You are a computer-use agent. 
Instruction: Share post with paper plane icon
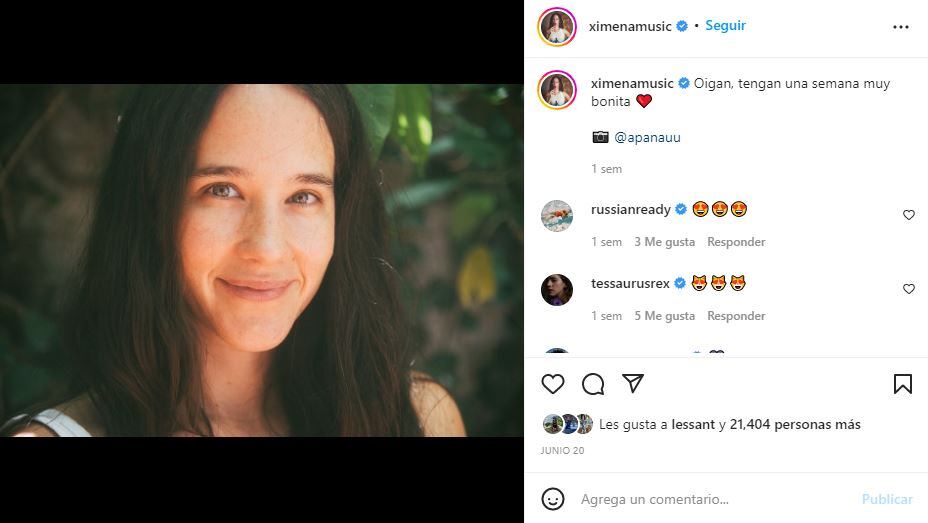632,384
